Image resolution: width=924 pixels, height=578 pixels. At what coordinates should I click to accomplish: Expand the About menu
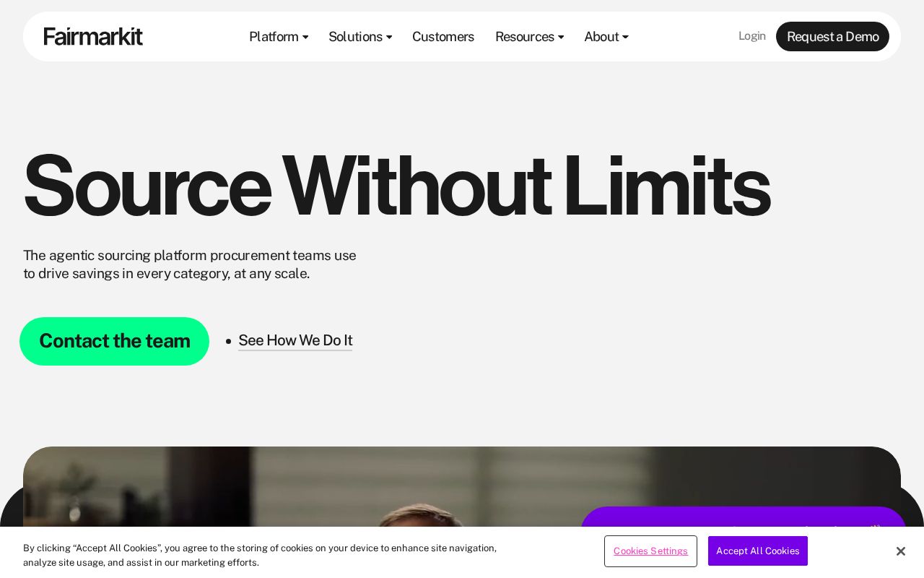coord(606,36)
